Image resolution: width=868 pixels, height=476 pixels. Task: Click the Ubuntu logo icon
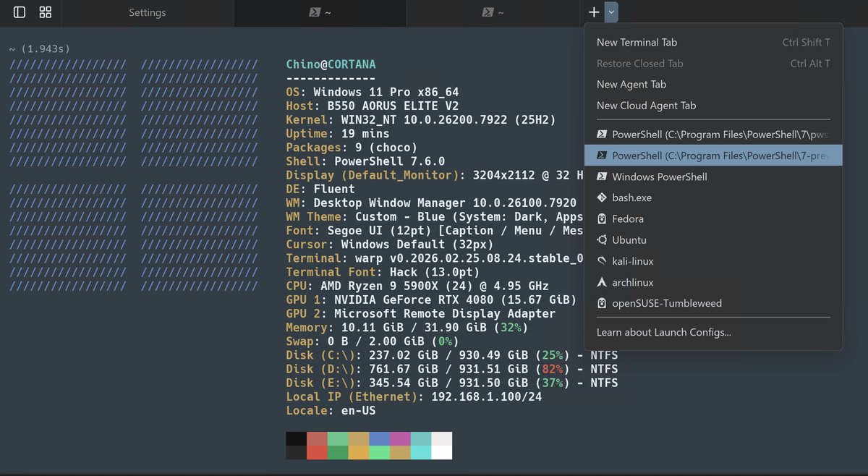(x=602, y=239)
